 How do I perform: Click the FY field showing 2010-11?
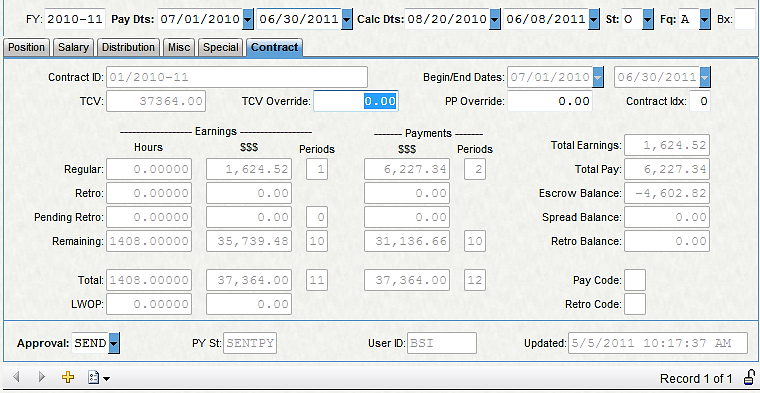click(76, 19)
